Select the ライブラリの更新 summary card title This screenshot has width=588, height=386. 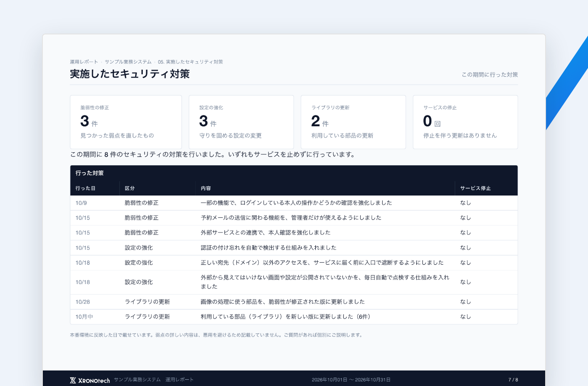[x=331, y=108]
